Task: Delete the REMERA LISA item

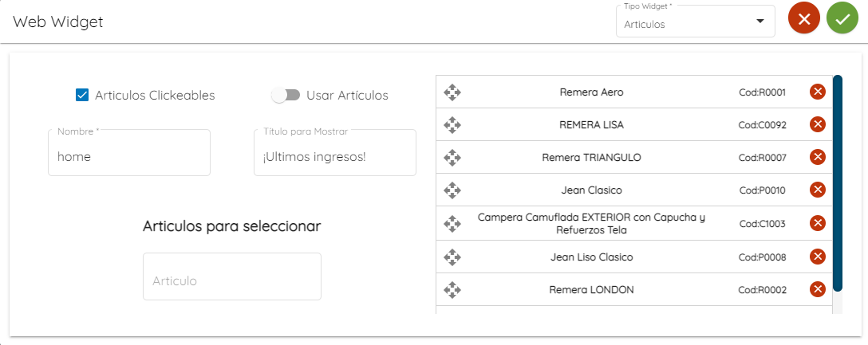Action: pyautogui.click(x=818, y=124)
